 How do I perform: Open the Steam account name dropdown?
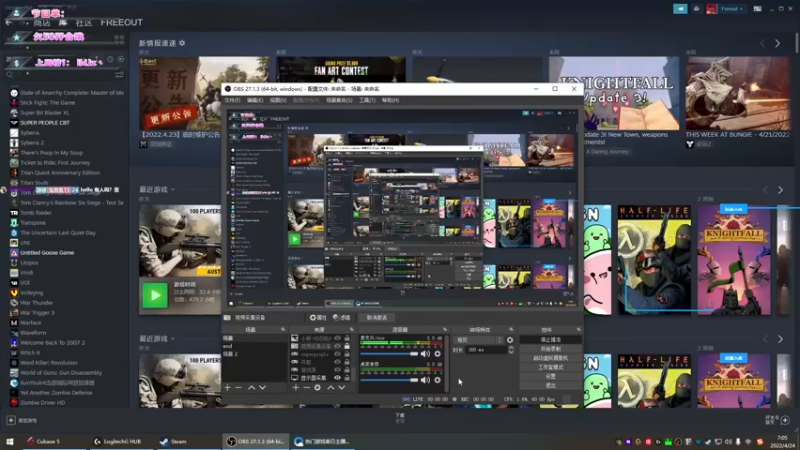(732, 9)
